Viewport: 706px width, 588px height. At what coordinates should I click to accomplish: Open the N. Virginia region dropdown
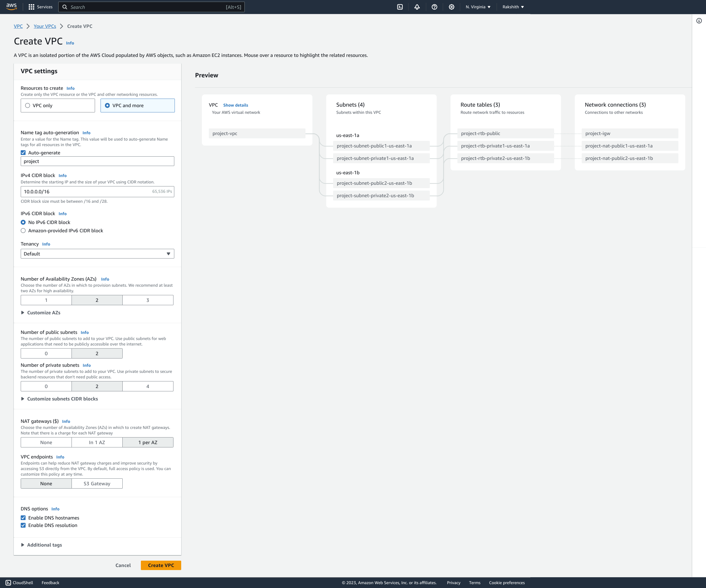coord(478,7)
